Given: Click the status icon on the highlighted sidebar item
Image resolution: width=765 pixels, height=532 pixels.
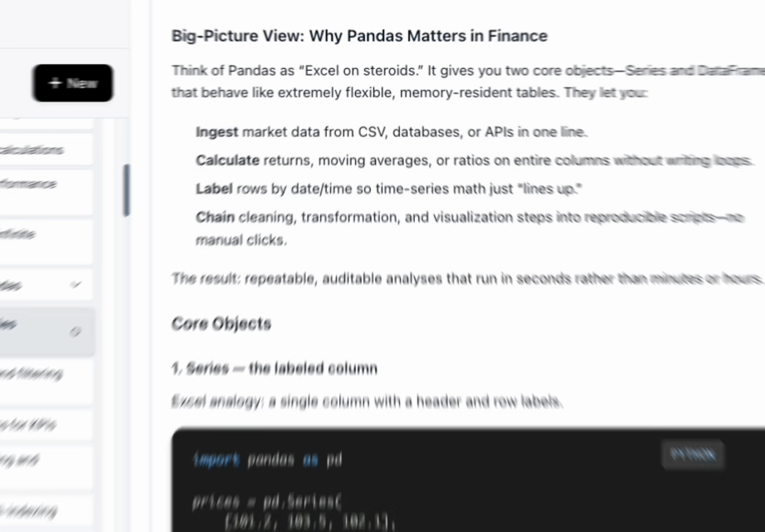Looking at the screenshot, I should click(x=76, y=331).
